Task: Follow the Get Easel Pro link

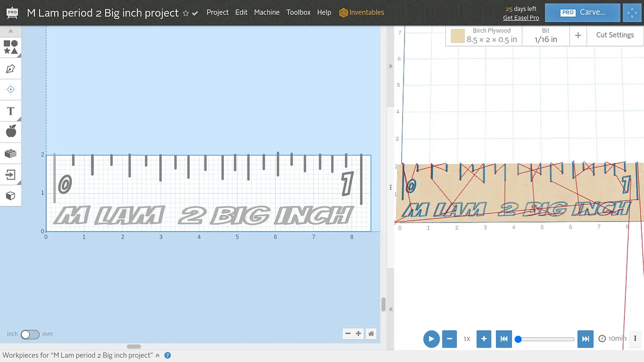Action: pos(521,18)
